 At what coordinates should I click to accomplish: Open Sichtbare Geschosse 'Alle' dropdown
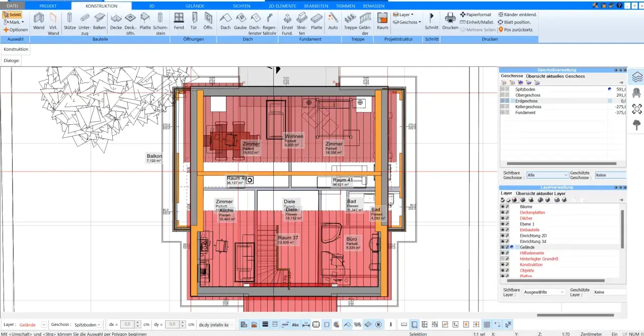pyautogui.click(x=547, y=175)
